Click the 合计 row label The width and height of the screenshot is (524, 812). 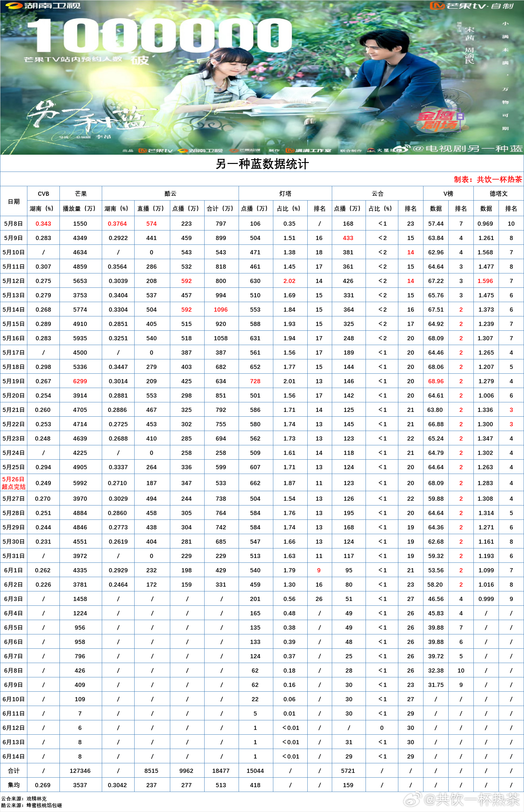[x=14, y=771]
